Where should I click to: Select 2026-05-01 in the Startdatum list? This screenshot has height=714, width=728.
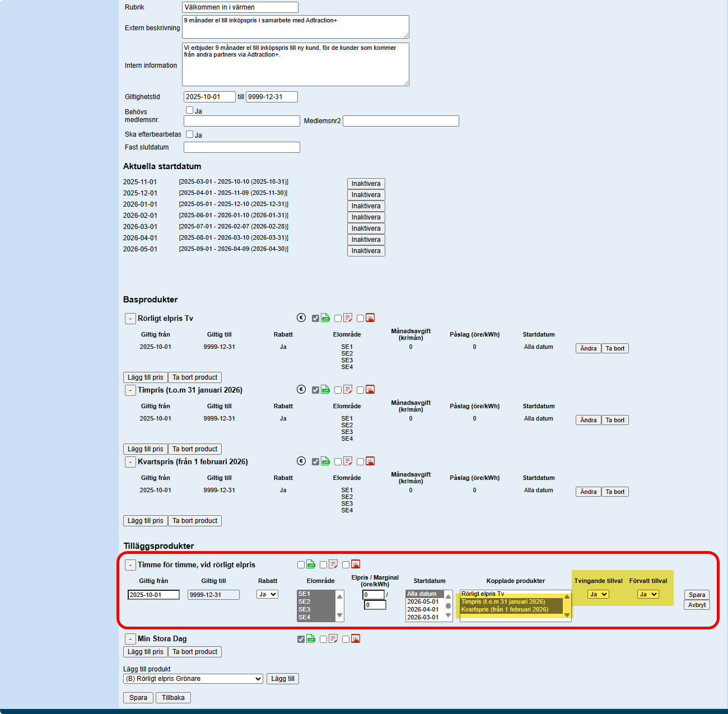423,601
